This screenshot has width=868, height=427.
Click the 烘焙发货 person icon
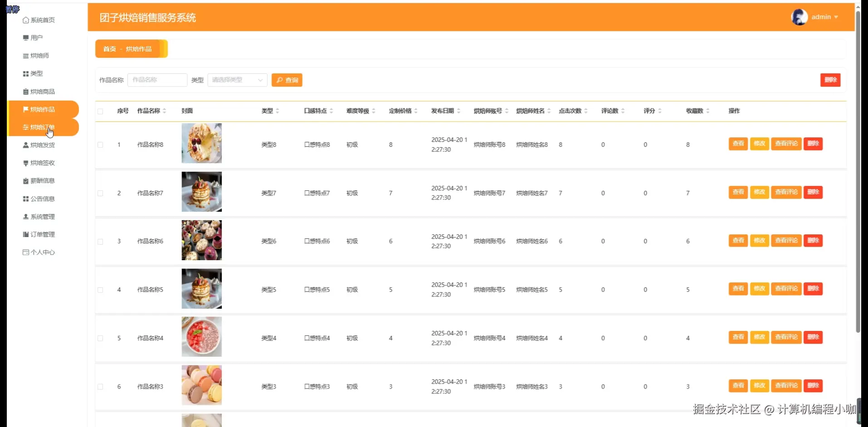click(x=26, y=145)
